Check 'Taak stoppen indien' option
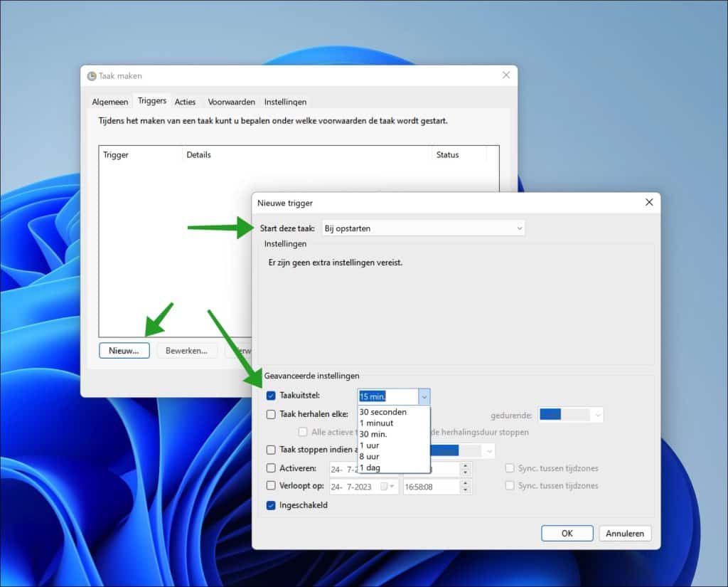 [271, 449]
